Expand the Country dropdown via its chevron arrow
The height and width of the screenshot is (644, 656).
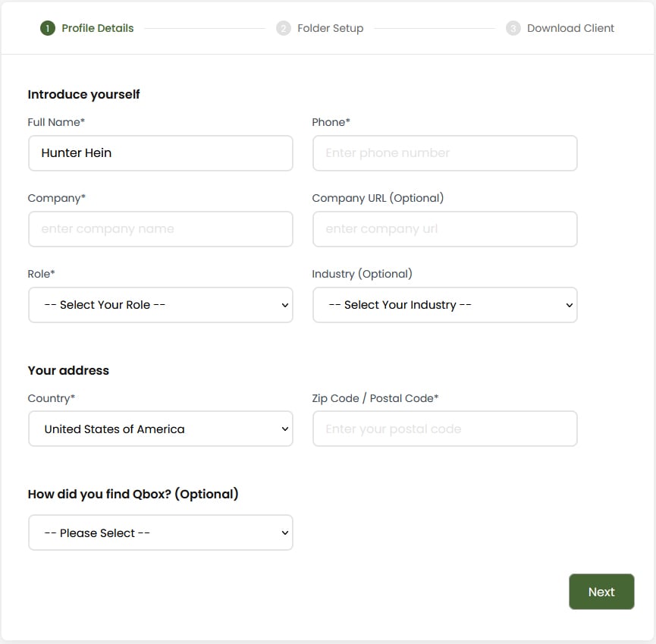pyautogui.click(x=284, y=429)
